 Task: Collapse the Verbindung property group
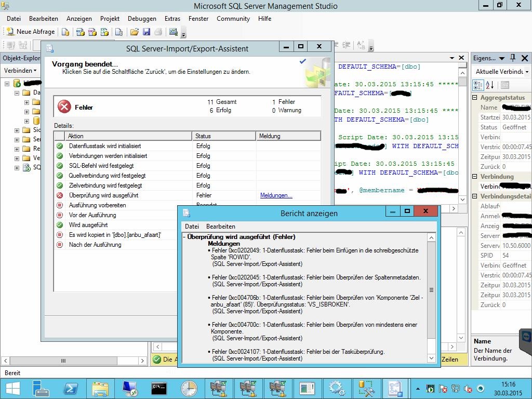coord(475,177)
